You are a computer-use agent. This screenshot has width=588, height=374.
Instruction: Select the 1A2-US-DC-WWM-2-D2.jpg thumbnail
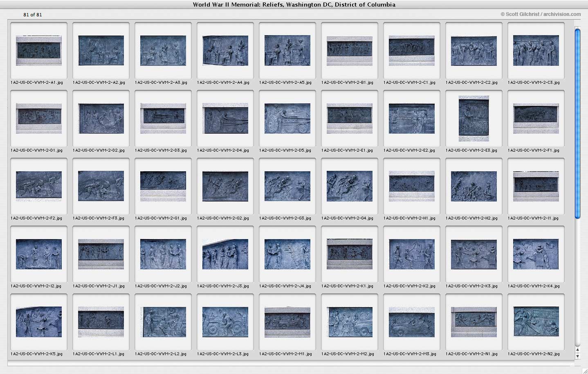pyautogui.click(x=101, y=119)
